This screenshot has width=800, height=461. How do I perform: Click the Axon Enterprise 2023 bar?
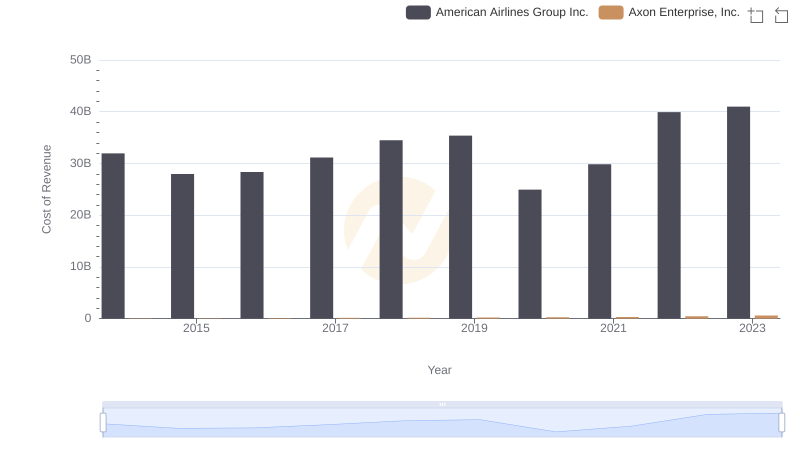click(x=766, y=317)
